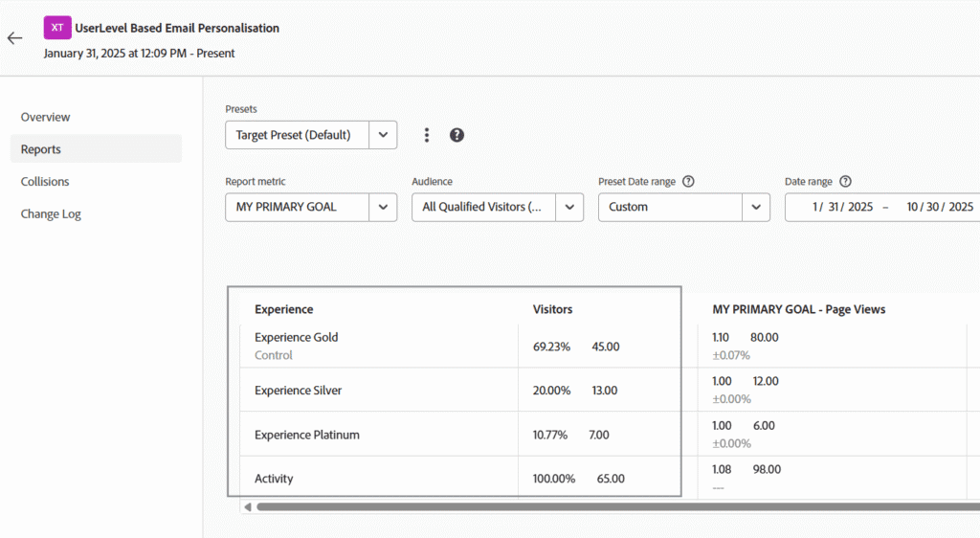Open the Change Log section

[x=51, y=214]
